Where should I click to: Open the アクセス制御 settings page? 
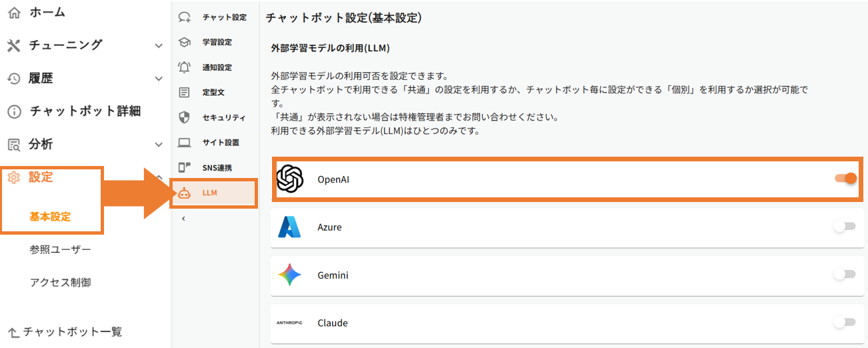[60, 282]
